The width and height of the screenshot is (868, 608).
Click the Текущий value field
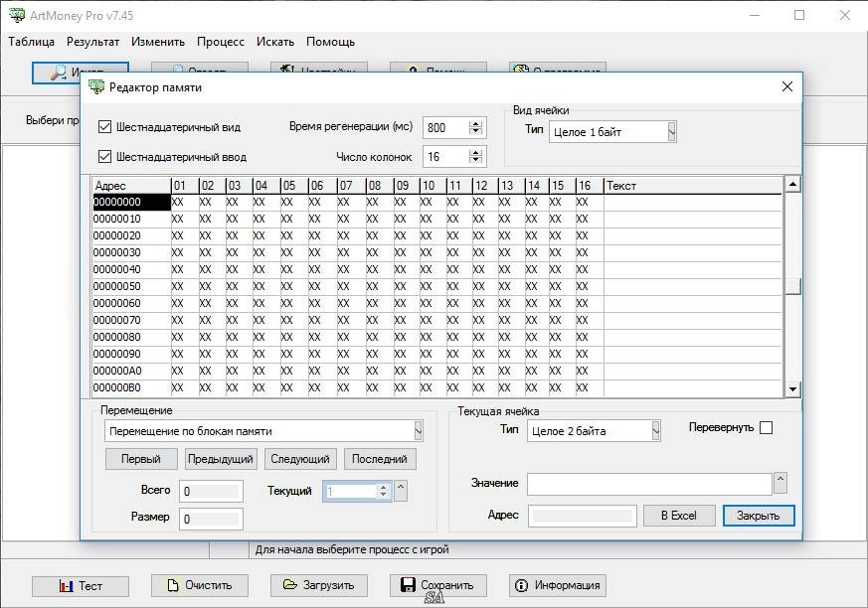tap(350, 492)
